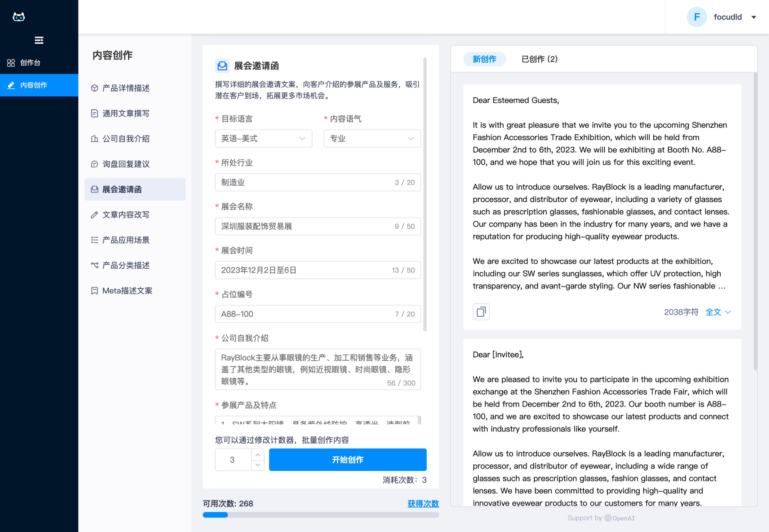Open 创作台 workbench in left sidebar
Image resolution: width=769 pixels, height=532 pixels.
tap(30, 63)
